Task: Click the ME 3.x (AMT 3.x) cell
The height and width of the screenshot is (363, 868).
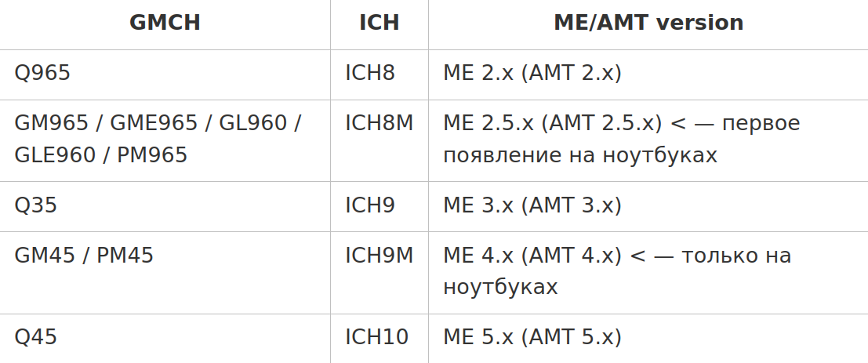Action: (648, 205)
